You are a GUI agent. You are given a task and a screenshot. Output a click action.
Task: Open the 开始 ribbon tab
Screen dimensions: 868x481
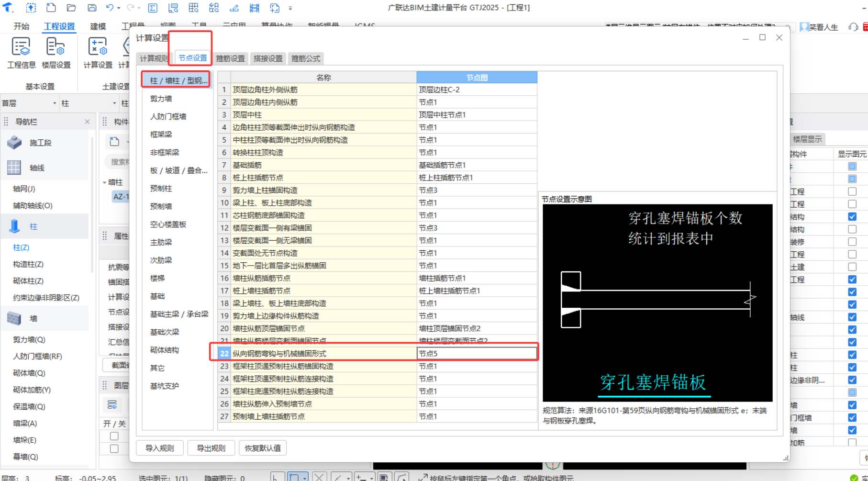pos(22,26)
